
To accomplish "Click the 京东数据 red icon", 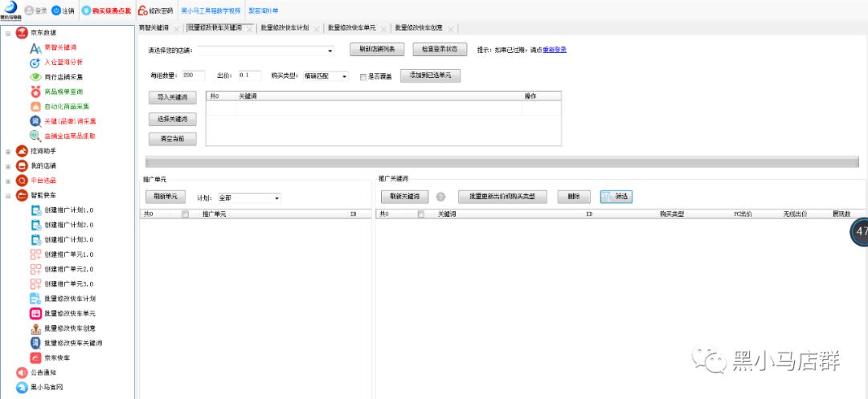I will pos(22,33).
